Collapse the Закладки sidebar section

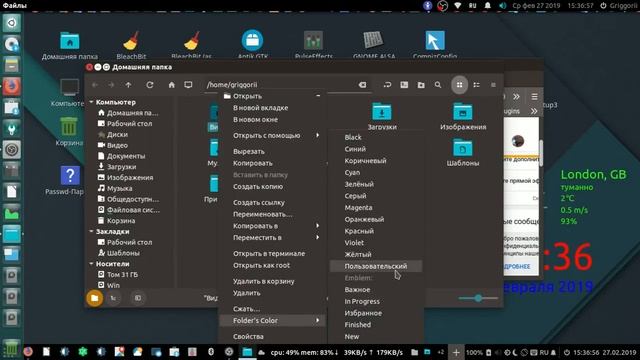91,231
